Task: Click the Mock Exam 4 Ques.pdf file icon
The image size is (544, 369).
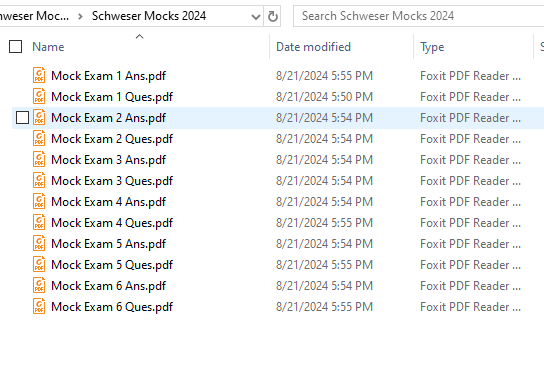Action: click(39, 222)
